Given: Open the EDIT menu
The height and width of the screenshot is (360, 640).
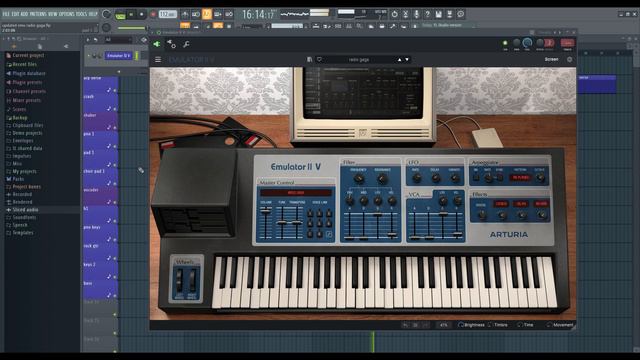Looking at the screenshot, I should tap(15, 14).
